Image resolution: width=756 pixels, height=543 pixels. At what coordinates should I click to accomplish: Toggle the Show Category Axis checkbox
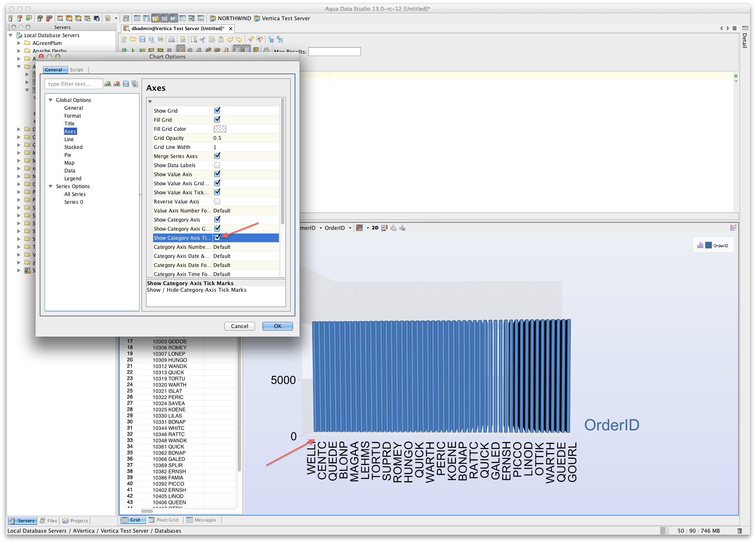tap(217, 220)
